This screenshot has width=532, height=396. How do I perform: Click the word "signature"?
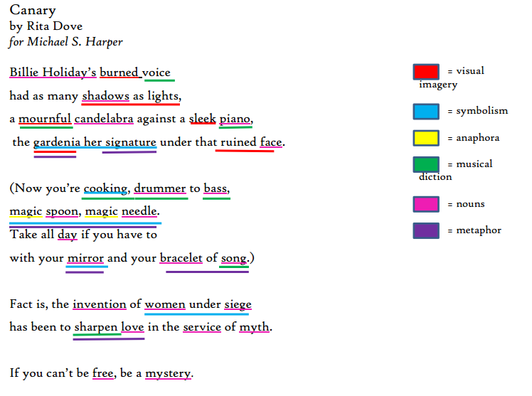click(131, 142)
